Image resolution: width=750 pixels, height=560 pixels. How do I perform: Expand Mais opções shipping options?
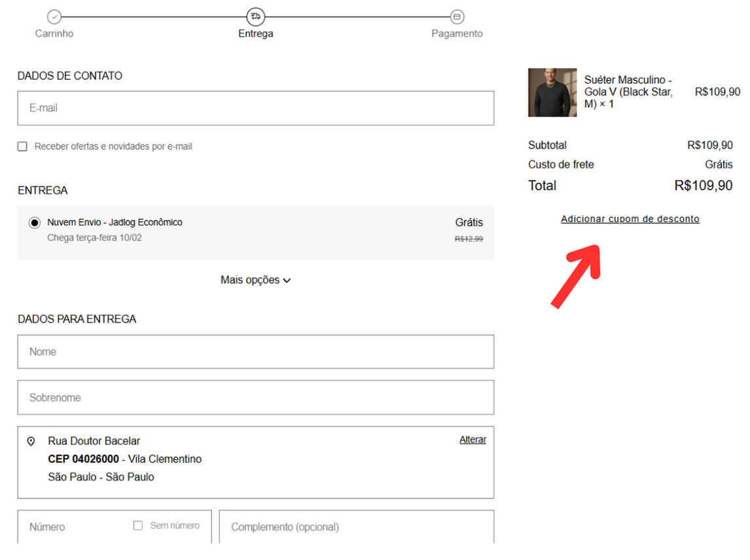[x=250, y=280]
